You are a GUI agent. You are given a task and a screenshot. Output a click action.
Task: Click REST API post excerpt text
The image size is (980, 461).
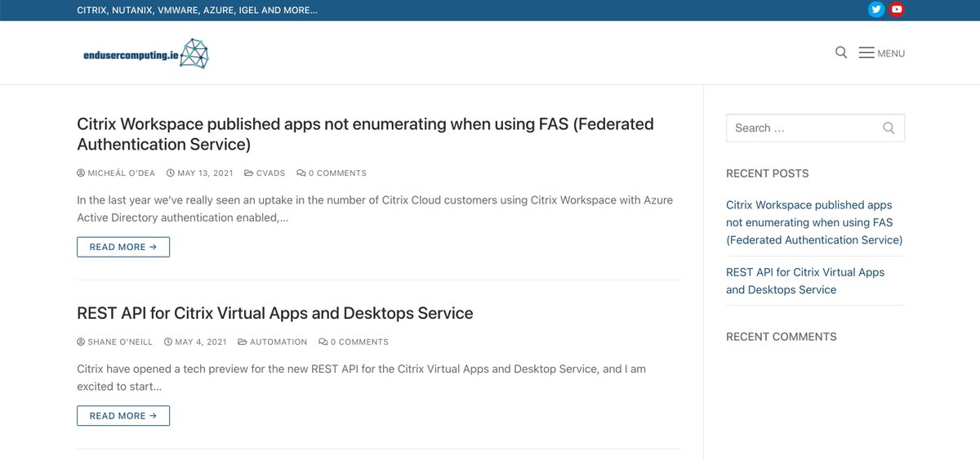click(x=361, y=378)
